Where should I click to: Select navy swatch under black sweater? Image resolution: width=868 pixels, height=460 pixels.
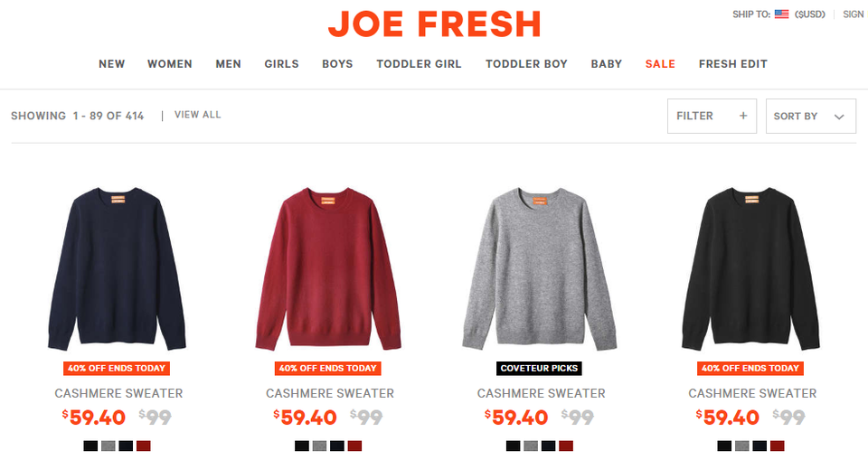pos(759,446)
